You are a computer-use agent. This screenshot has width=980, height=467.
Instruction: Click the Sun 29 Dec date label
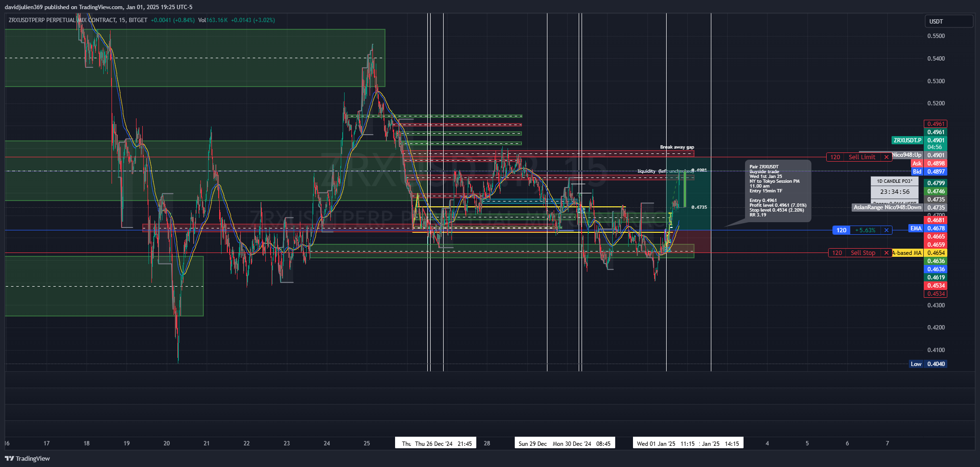[x=533, y=443]
